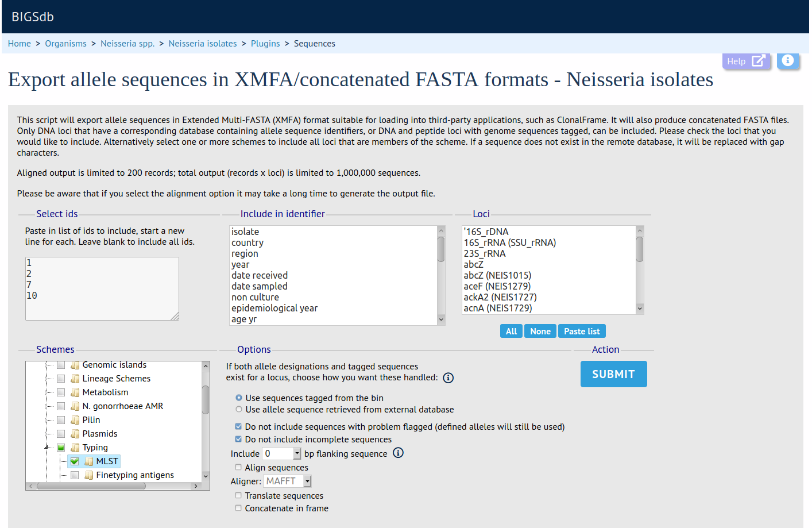Screen dimensions: 812x528
Task: Open the flanking sequence bp dropdown
Action: (296, 454)
